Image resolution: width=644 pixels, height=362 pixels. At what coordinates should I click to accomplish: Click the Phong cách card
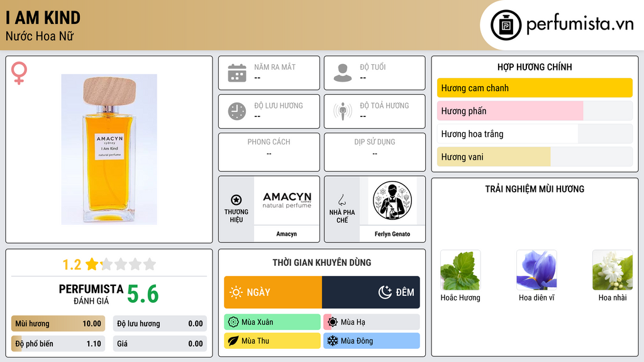pyautogui.click(x=269, y=152)
